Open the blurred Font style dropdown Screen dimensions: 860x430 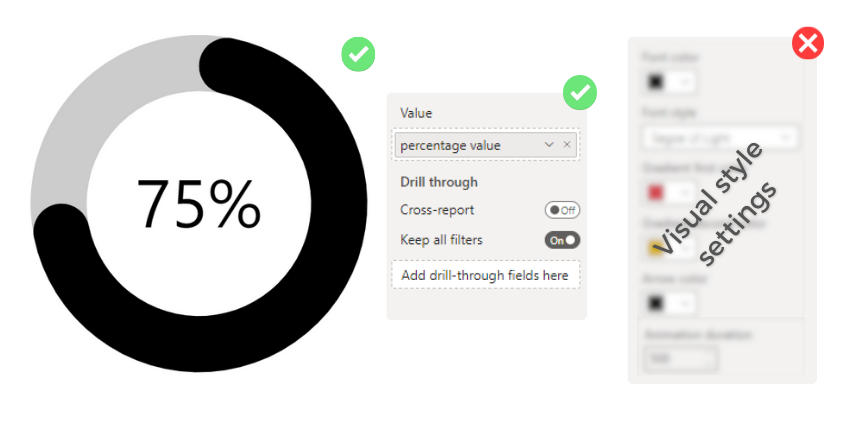(x=719, y=138)
